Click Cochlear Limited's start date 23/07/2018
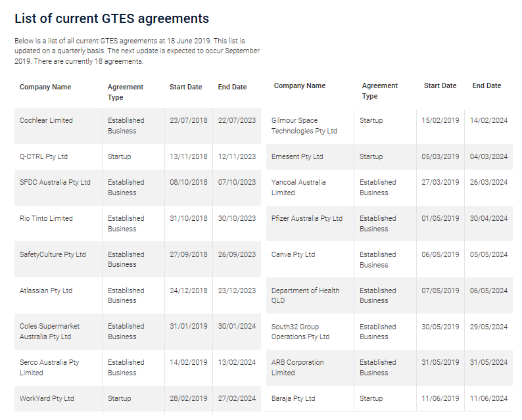The height and width of the screenshot is (420, 522). click(x=188, y=120)
